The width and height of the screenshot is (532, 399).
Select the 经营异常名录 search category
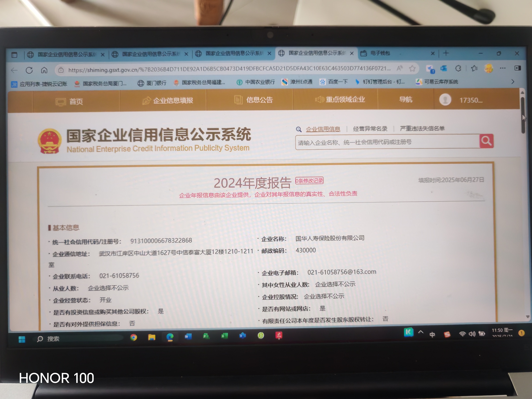coord(370,129)
